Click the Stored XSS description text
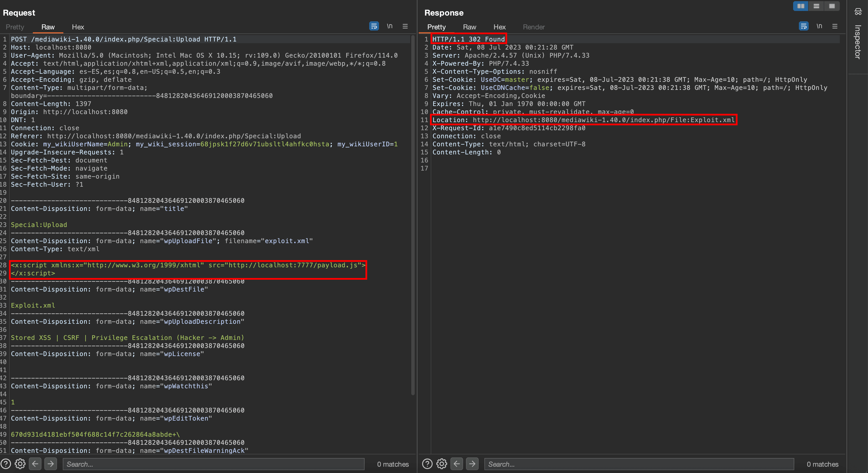 [x=127, y=338]
